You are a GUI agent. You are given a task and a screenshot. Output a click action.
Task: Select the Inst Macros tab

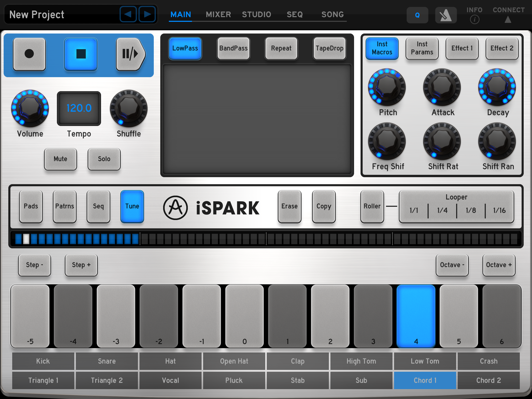[x=382, y=48]
